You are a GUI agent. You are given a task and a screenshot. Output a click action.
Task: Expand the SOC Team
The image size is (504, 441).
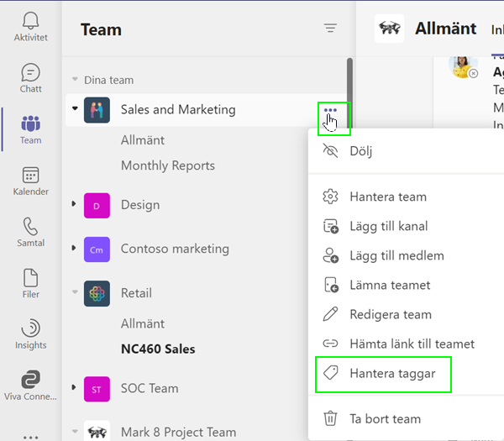(x=74, y=387)
